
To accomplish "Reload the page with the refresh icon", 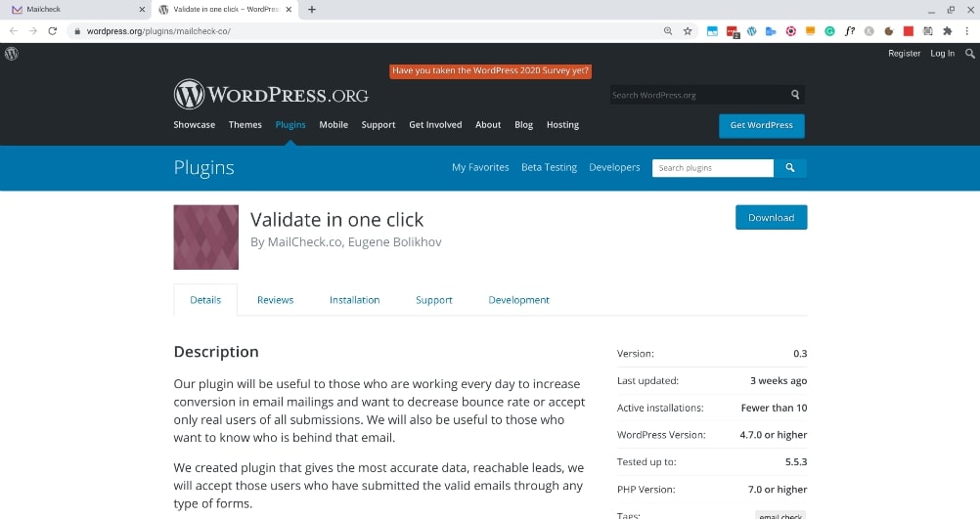I will point(53,30).
